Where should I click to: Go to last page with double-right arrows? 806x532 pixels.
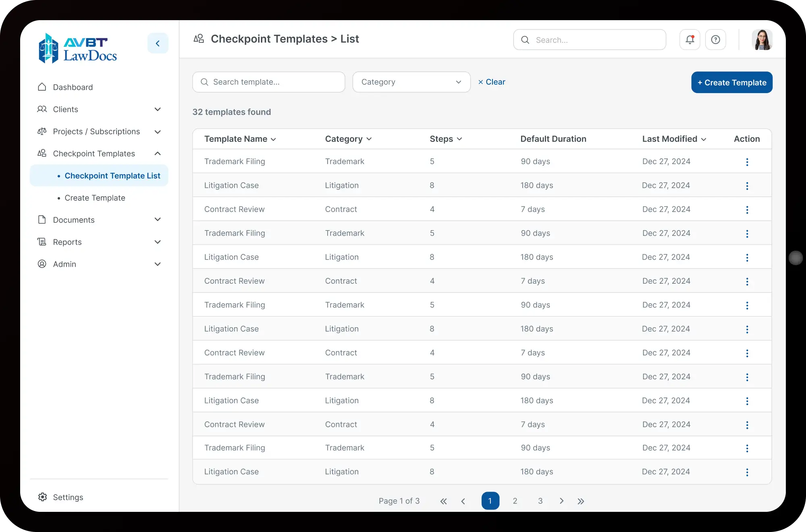tap(580, 501)
